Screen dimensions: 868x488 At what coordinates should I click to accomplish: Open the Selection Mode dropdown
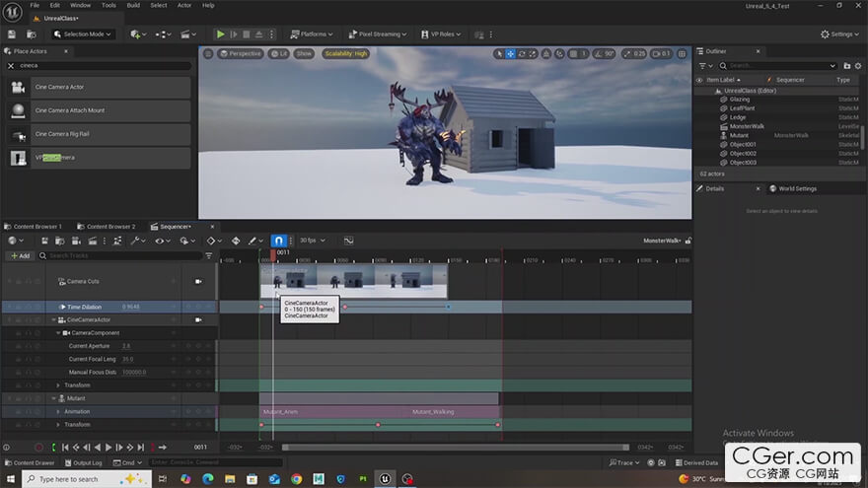[85, 34]
